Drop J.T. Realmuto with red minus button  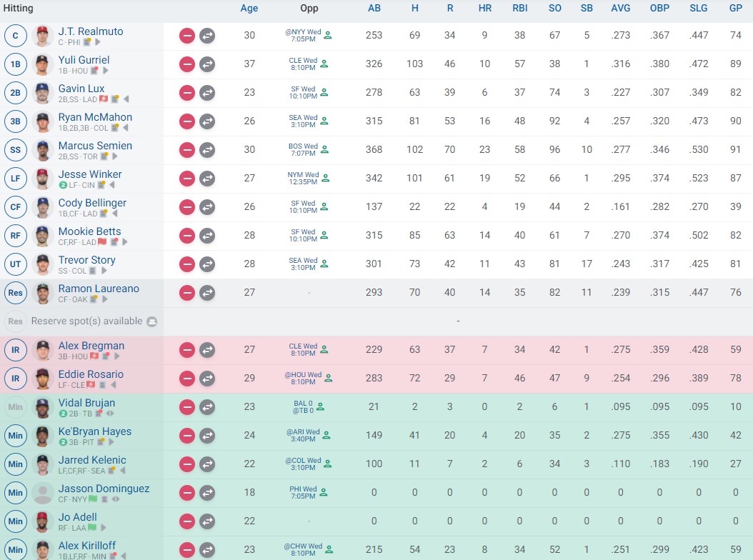click(187, 36)
